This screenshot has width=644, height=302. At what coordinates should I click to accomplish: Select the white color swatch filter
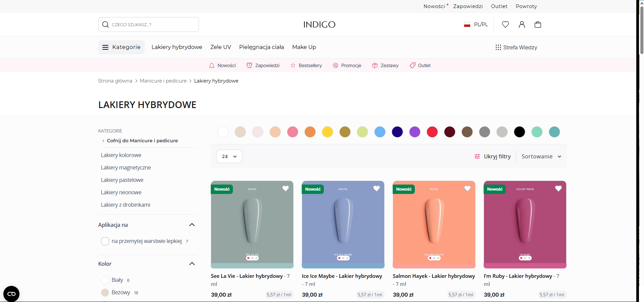click(223, 132)
